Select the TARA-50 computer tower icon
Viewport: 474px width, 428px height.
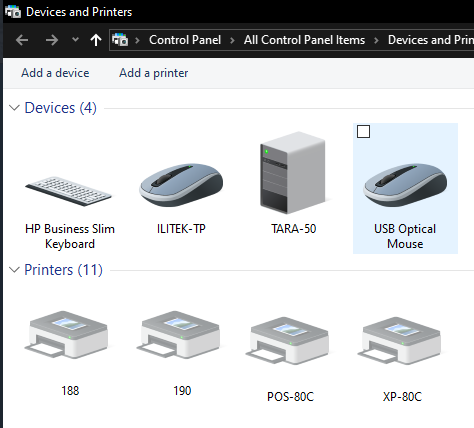coord(293,172)
